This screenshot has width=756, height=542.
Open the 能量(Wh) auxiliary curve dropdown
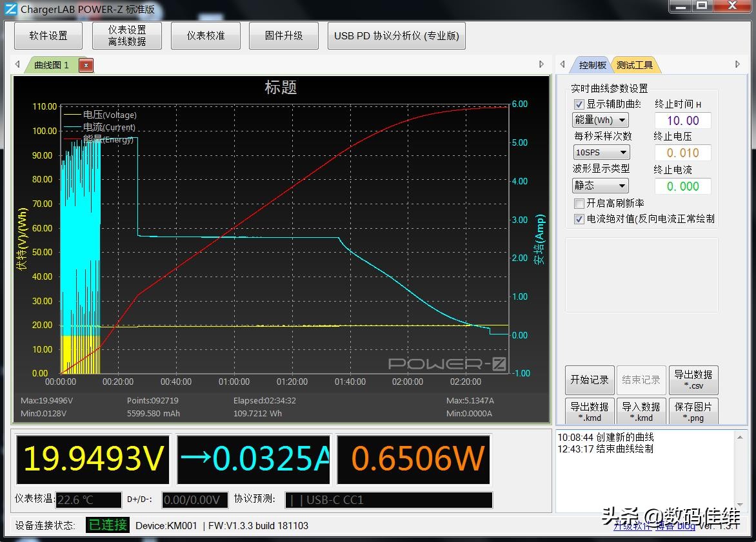(600, 119)
